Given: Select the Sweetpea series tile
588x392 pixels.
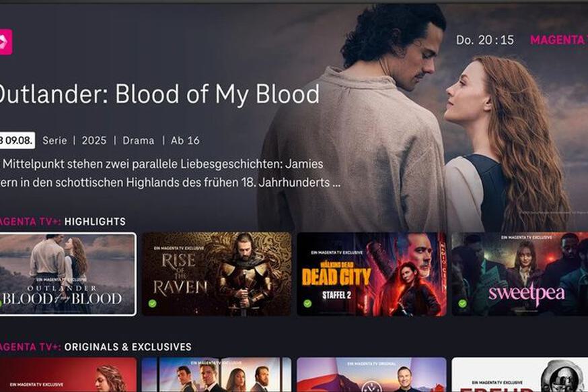Looking at the screenshot, I should (520, 274).
